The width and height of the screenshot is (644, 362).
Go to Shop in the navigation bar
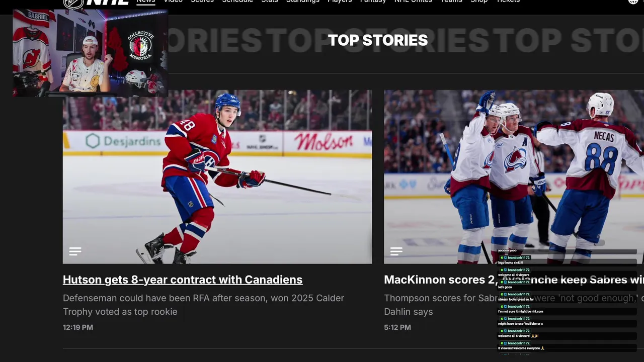tap(479, 2)
